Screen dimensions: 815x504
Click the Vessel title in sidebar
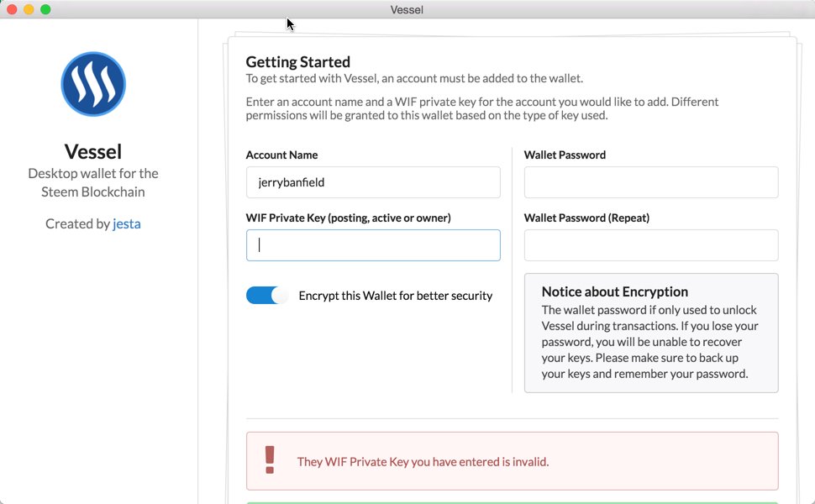click(x=93, y=152)
